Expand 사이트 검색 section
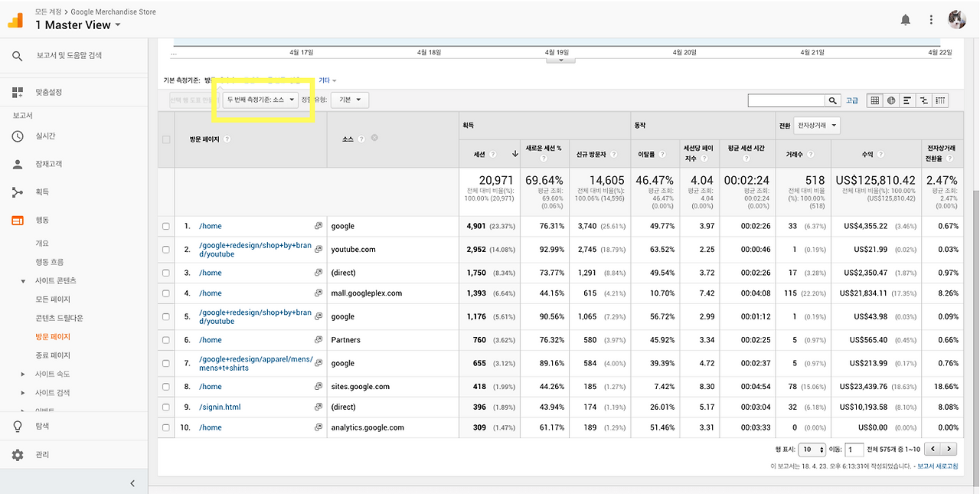 point(23,393)
